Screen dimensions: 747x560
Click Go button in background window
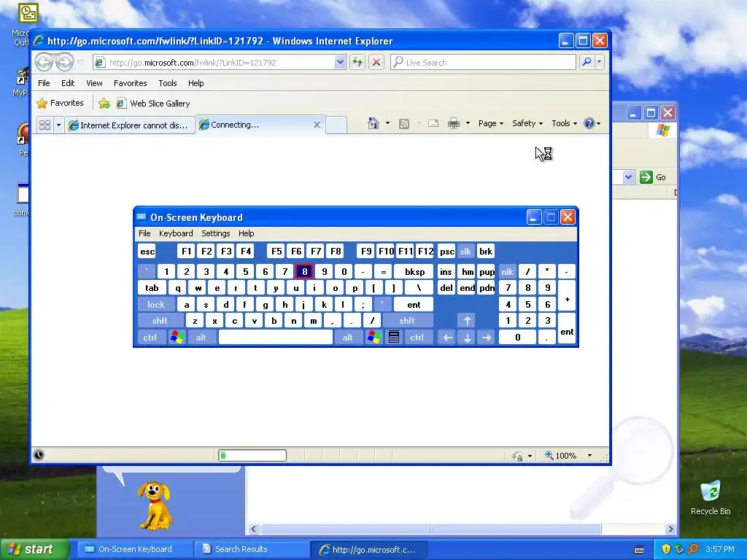[653, 177]
